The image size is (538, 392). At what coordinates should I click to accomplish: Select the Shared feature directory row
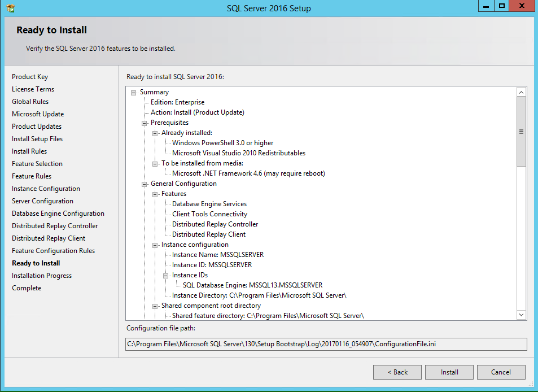pyautogui.click(x=268, y=316)
